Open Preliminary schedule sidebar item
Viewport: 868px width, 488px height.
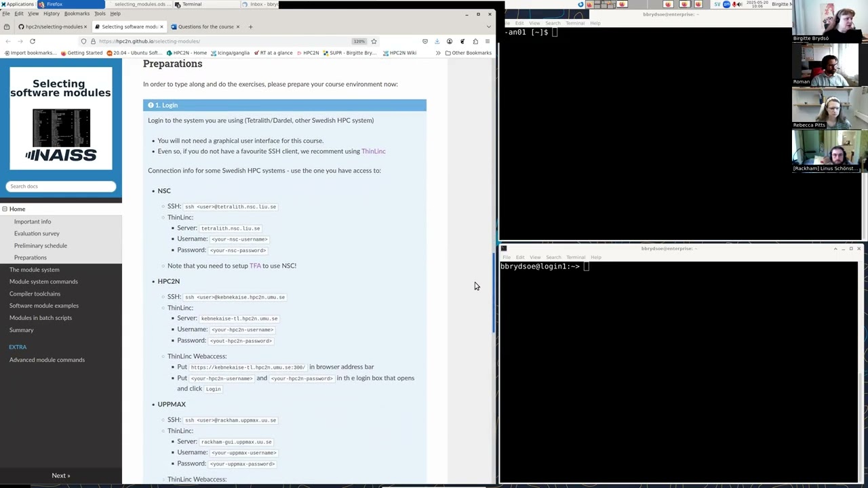click(41, 245)
